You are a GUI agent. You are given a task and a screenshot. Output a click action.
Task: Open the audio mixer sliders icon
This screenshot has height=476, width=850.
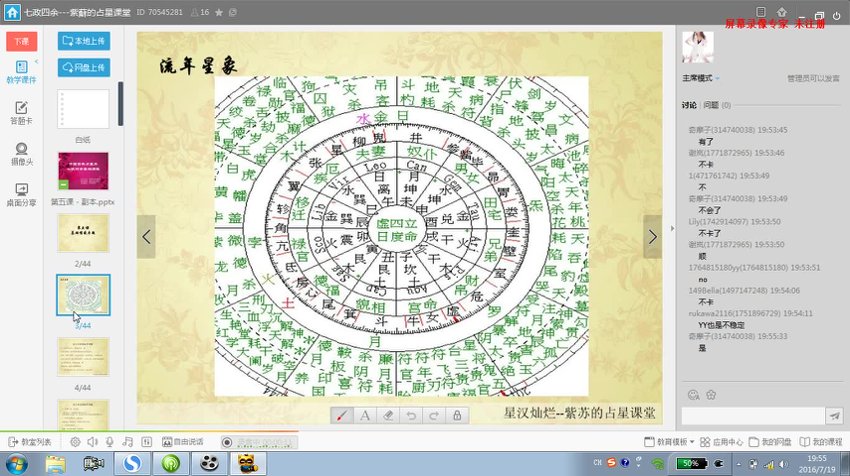(146, 442)
